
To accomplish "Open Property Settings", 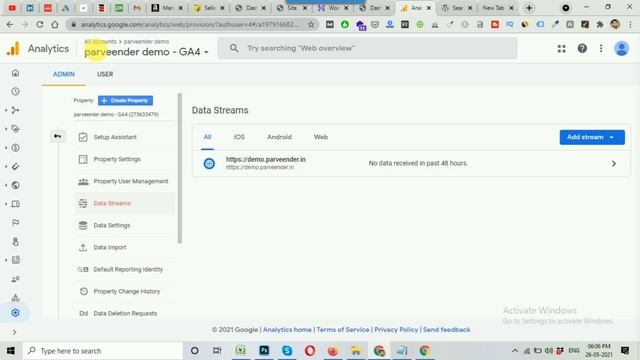I will tap(125, 159).
